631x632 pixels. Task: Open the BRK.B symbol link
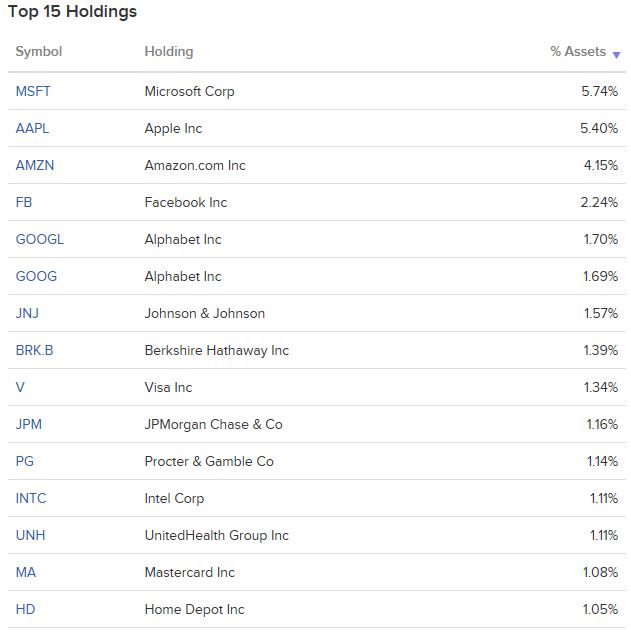[34, 350]
